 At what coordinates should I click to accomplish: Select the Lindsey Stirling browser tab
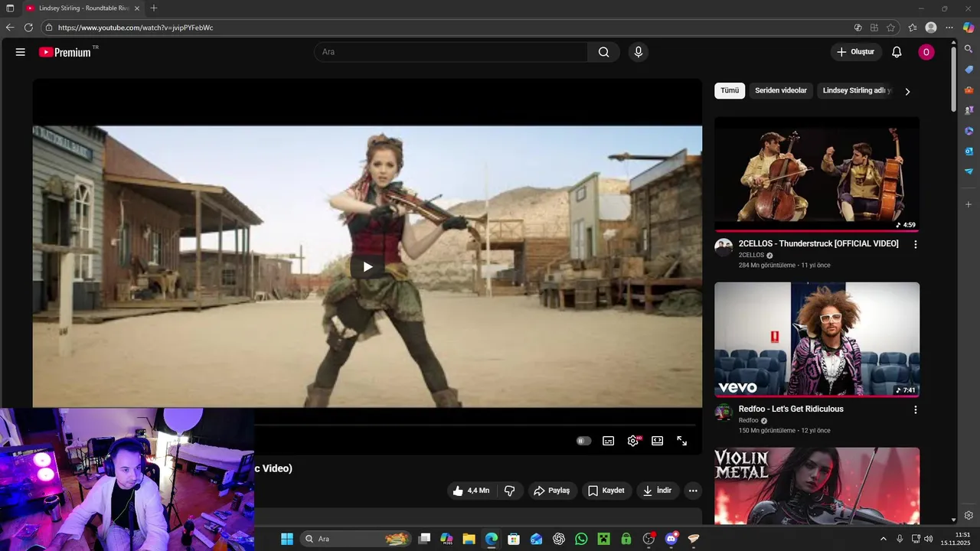coord(83,8)
